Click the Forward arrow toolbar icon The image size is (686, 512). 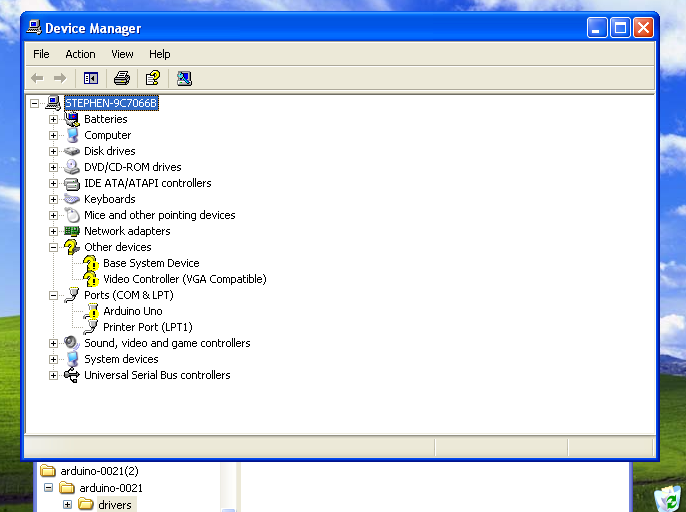tap(60, 78)
